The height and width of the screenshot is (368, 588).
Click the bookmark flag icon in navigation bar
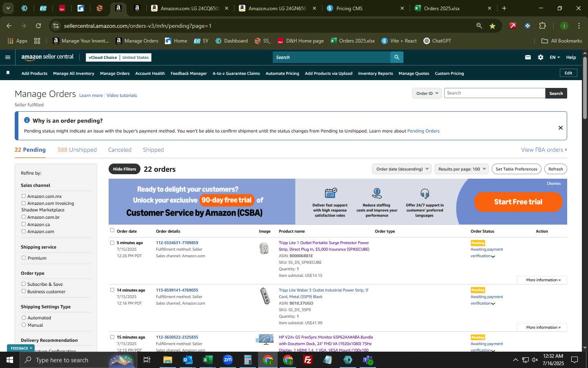[x=8, y=73]
